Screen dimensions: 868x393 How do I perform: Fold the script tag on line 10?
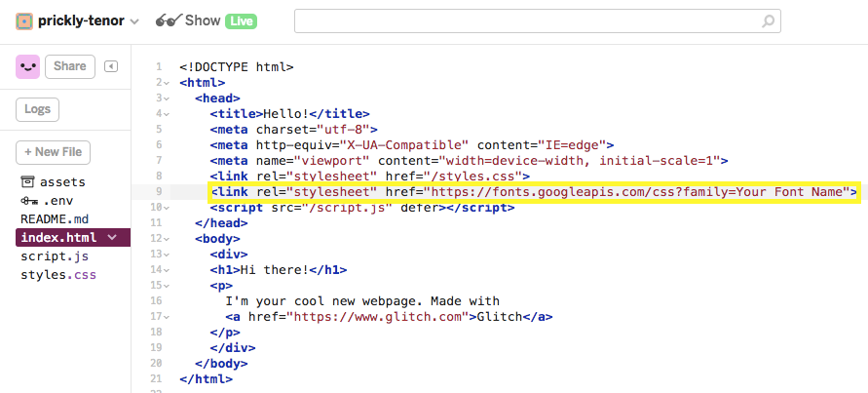[x=166, y=208]
